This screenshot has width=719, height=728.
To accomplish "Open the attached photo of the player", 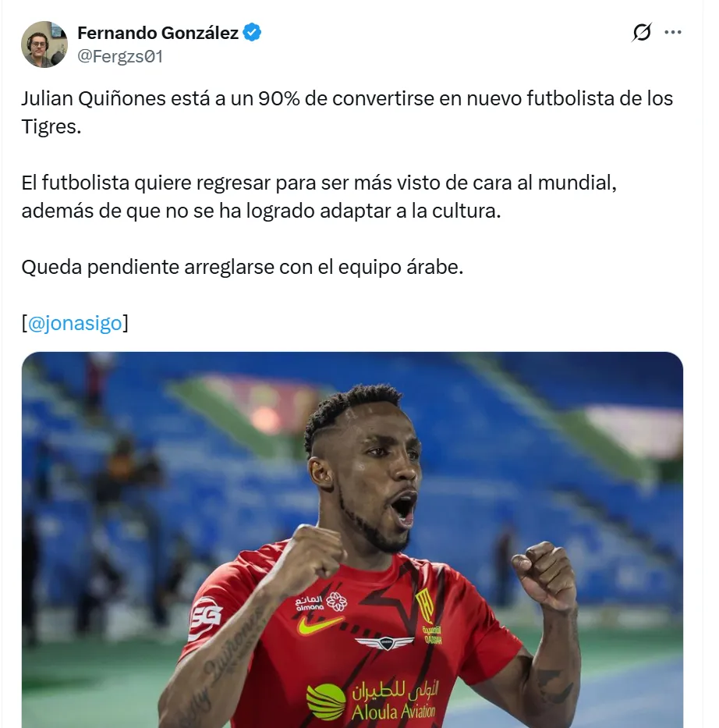I will [x=352, y=539].
